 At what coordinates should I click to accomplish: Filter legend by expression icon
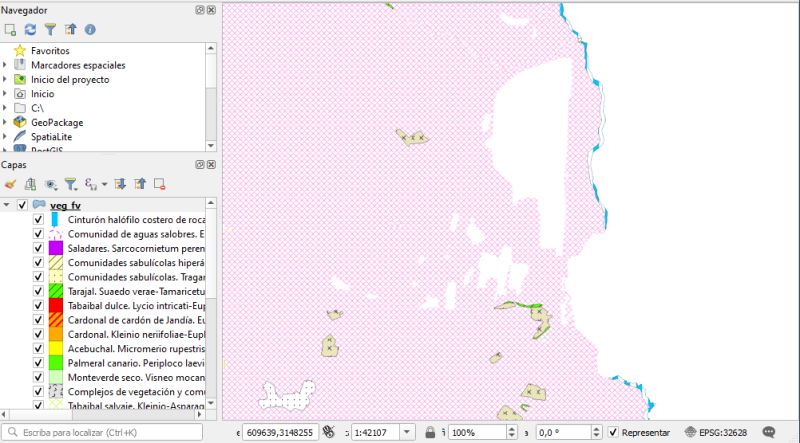91,184
